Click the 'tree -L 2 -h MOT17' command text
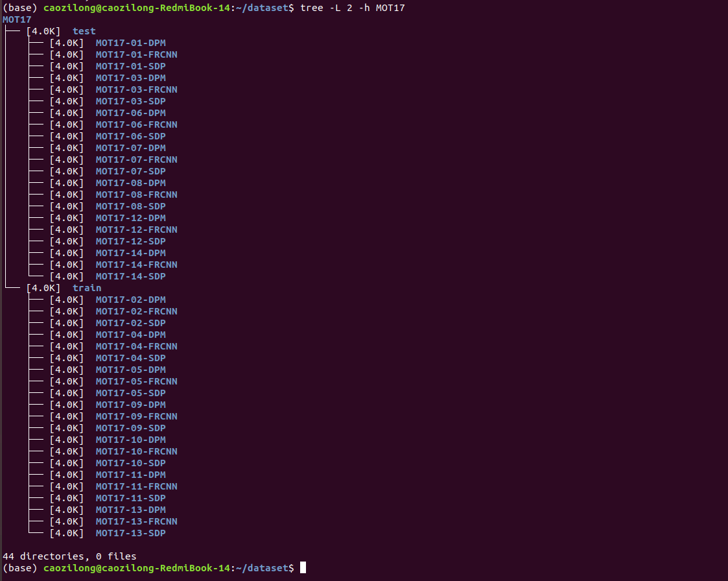This screenshot has width=728, height=581. [353, 8]
